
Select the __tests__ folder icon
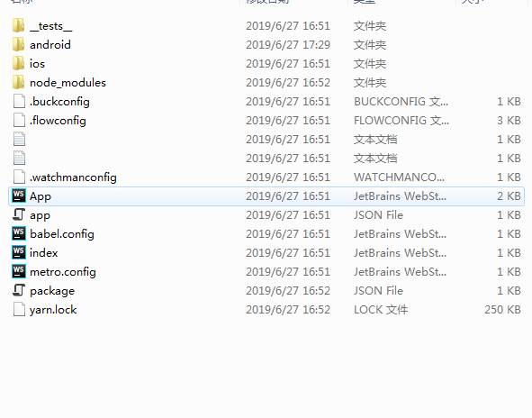[18, 26]
